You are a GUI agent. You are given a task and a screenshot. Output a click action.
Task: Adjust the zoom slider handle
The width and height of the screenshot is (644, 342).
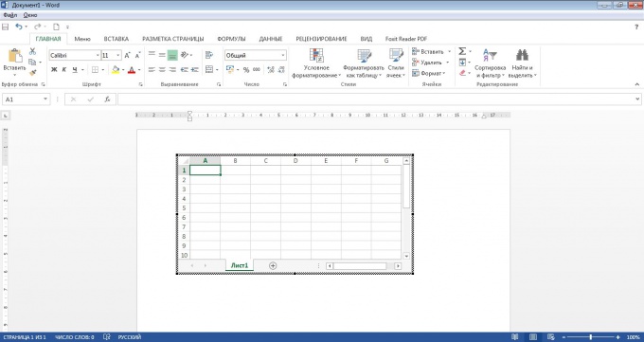coord(591,337)
